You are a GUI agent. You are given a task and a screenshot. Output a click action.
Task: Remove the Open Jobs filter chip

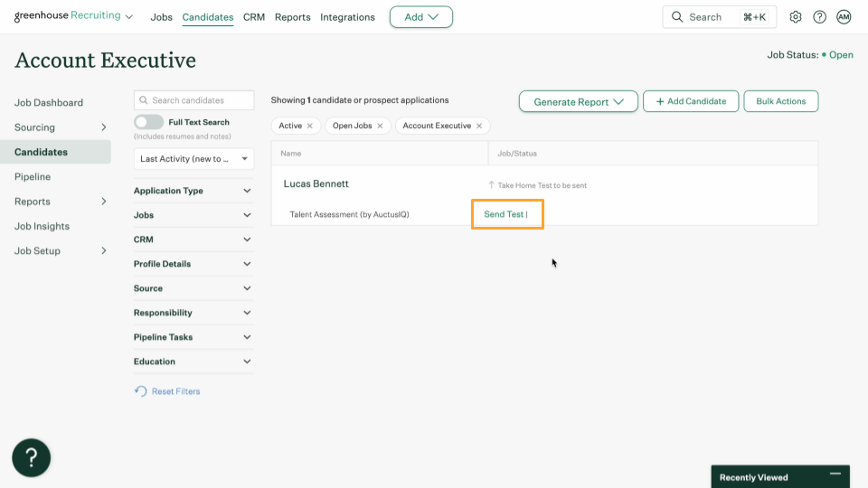pos(380,126)
